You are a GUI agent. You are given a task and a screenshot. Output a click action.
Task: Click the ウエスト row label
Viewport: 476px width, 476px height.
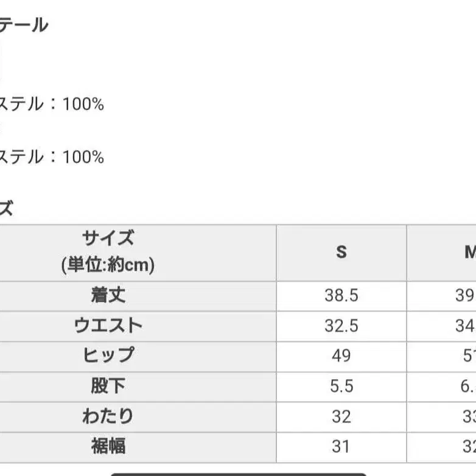point(108,326)
